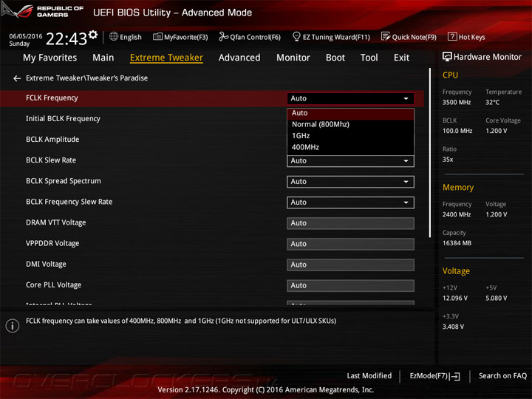Click the BCLK value 100.0 MHz
The height and width of the screenshot is (399, 532).
coord(457,131)
